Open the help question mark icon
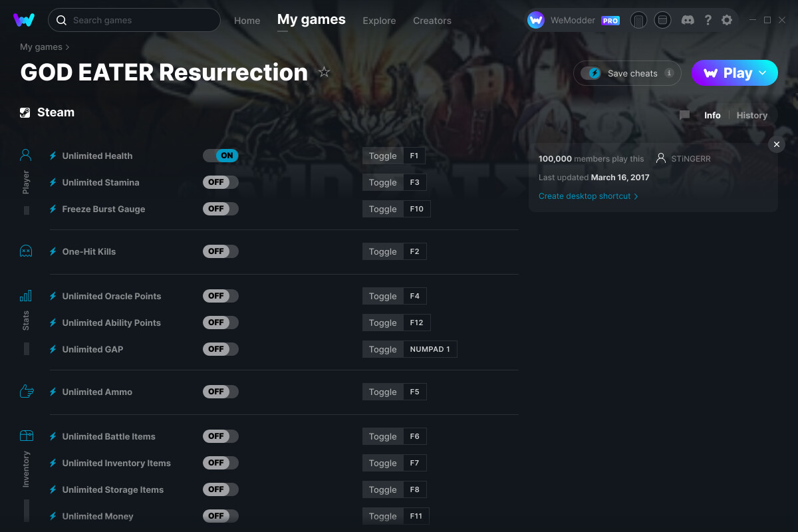Viewport: 798px width, 532px height. (708, 20)
